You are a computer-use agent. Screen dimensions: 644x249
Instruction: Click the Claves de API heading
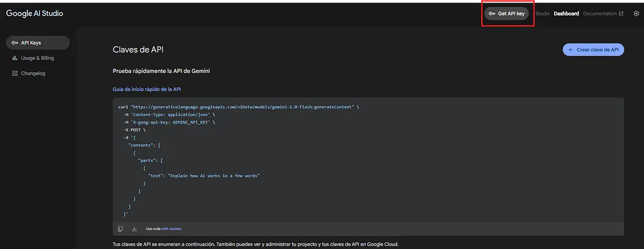pyautogui.click(x=138, y=50)
